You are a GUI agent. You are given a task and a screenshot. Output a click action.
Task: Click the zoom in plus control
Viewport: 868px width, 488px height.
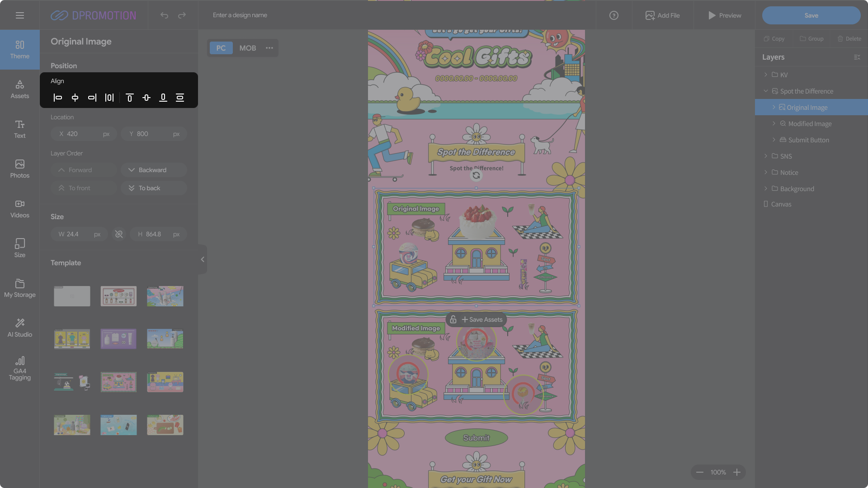tap(737, 472)
